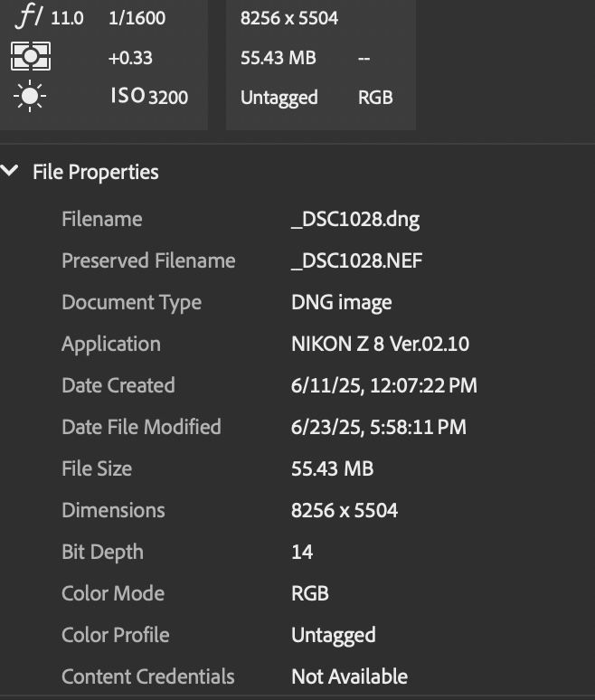Select the Date File Modified value
Screen dimensions: 595x700
(x=378, y=427)
